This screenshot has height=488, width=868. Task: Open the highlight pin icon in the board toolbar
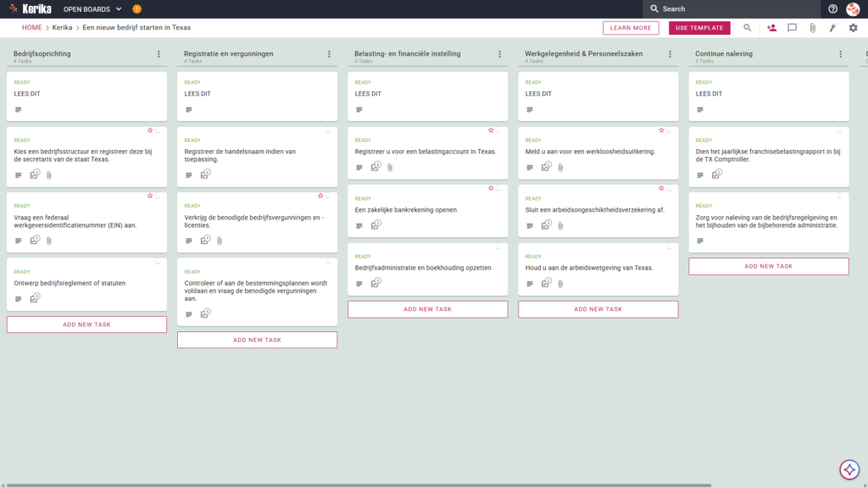832,28
